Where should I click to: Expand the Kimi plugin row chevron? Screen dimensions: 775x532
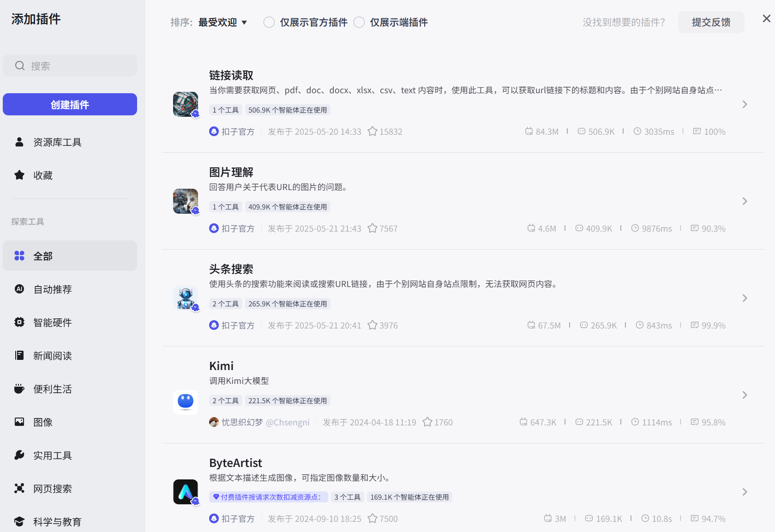click(x=745, y=395)
